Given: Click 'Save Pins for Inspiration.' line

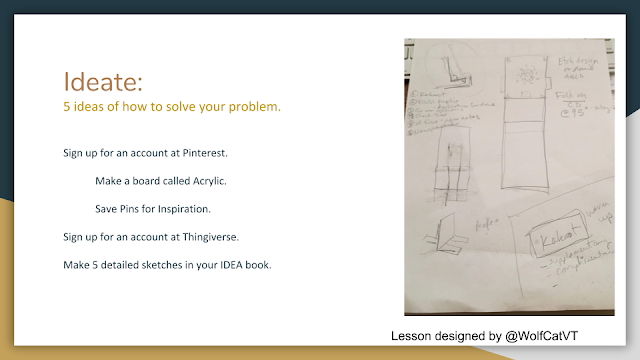Looking at the screenshot, I should pos(153,209).
